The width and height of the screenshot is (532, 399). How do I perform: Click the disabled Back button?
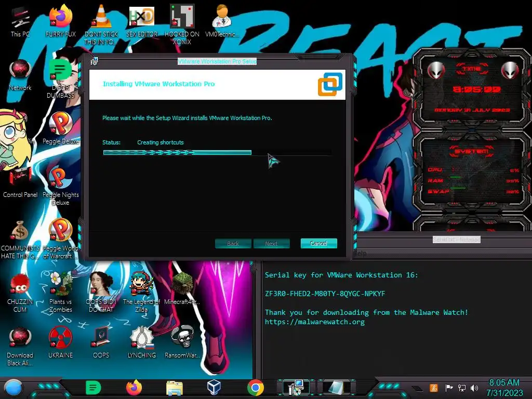click(233, 243)
